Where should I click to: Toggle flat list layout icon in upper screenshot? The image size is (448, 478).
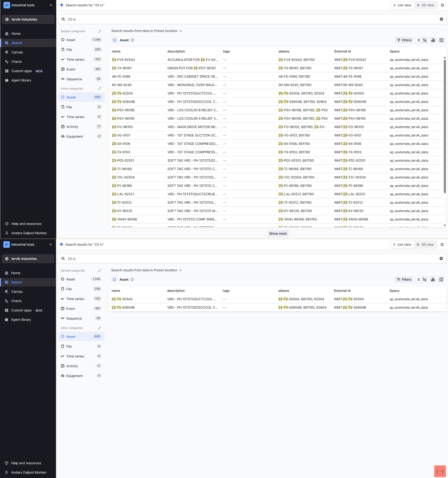419,40
